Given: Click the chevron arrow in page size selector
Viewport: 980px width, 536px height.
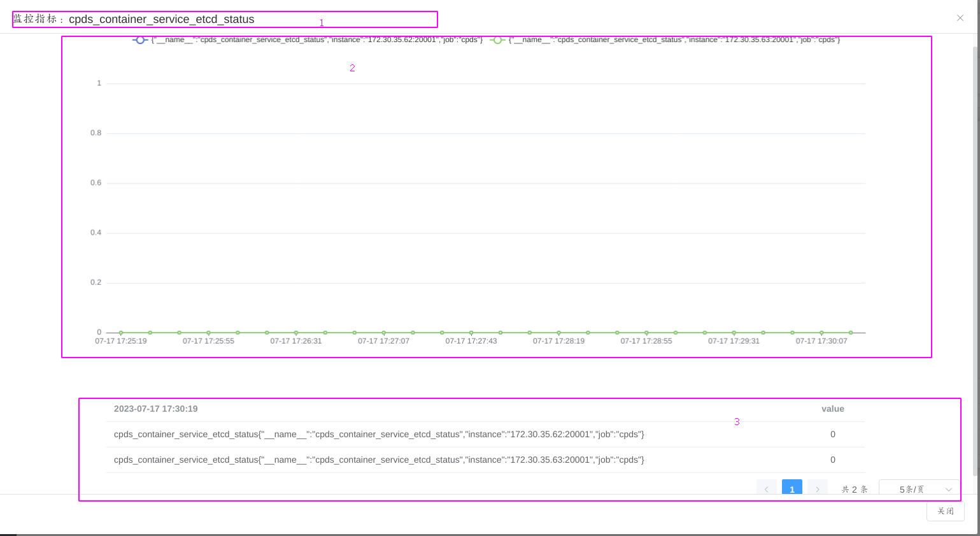Looking at the screenshot, I should click(948, 489).
